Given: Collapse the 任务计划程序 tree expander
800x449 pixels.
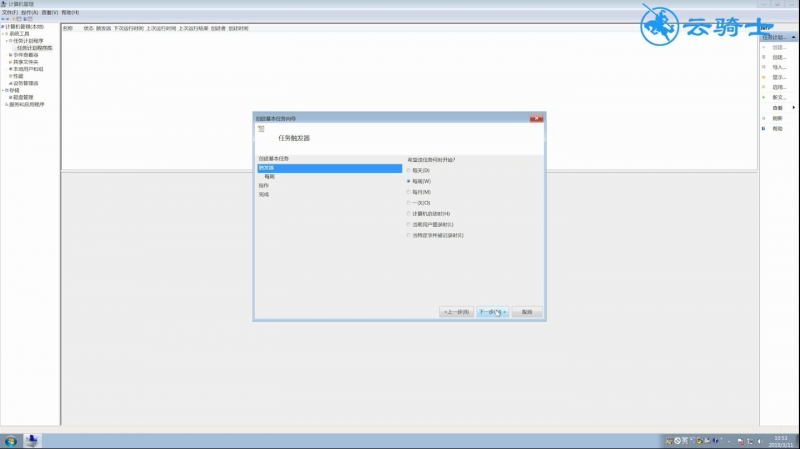Looking at the screenshot, I should [x=7, y=41].
